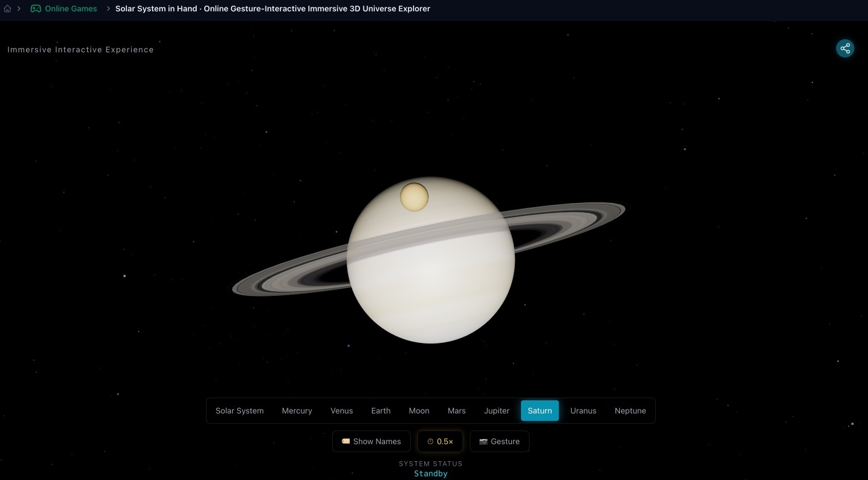Open the Online Games breadcrumb link

(x=64, y=9)
